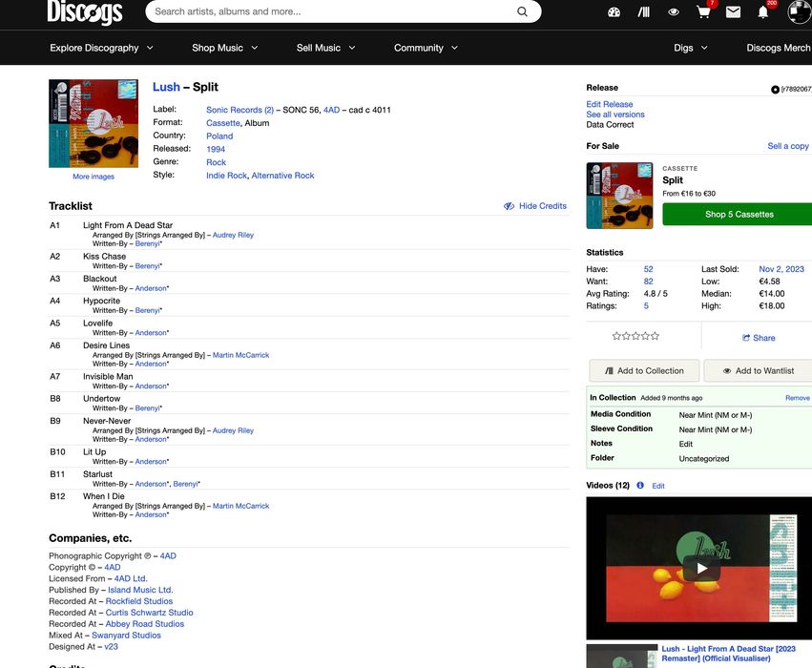Open Light From A Dead Star video title
Viewport: 812px width, 668px height.
(x=729, y=654)
